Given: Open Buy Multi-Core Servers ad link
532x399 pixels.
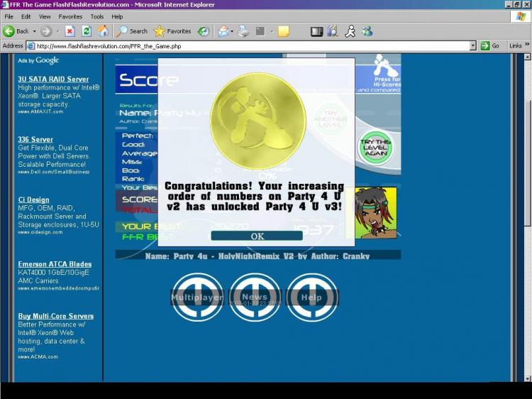Looking at the screenshot, I should coord(55,316).
